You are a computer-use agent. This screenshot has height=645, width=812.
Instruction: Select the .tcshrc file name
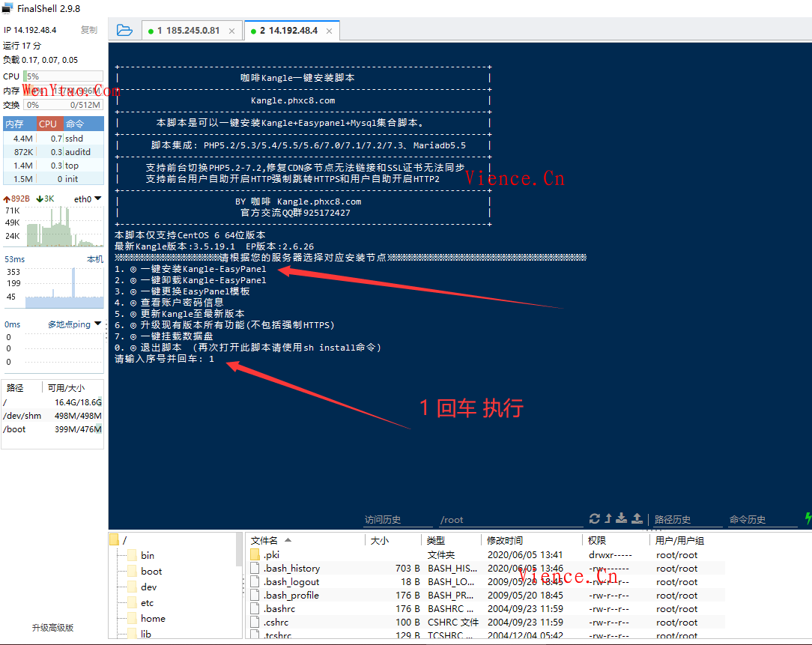click(277, 635)
